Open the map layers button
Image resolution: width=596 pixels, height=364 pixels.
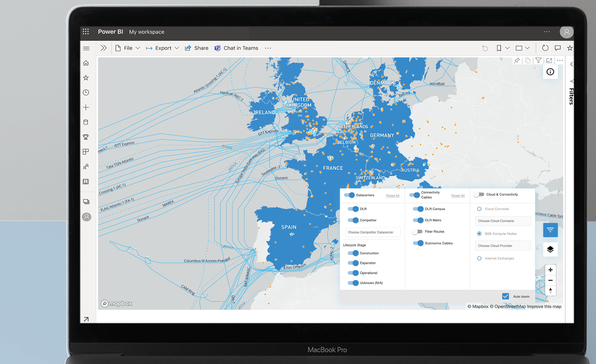[x=550, y=249]
